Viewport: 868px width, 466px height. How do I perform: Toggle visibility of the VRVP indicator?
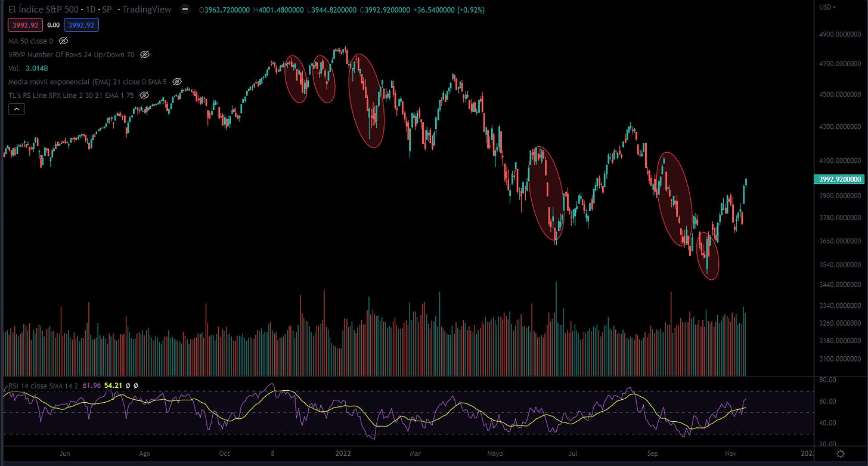[144, 54]
